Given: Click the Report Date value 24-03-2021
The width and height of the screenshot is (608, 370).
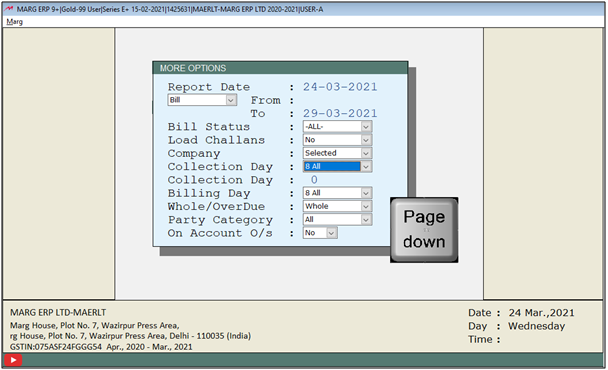Looking at the screenshot, I should tap(340, 86).
